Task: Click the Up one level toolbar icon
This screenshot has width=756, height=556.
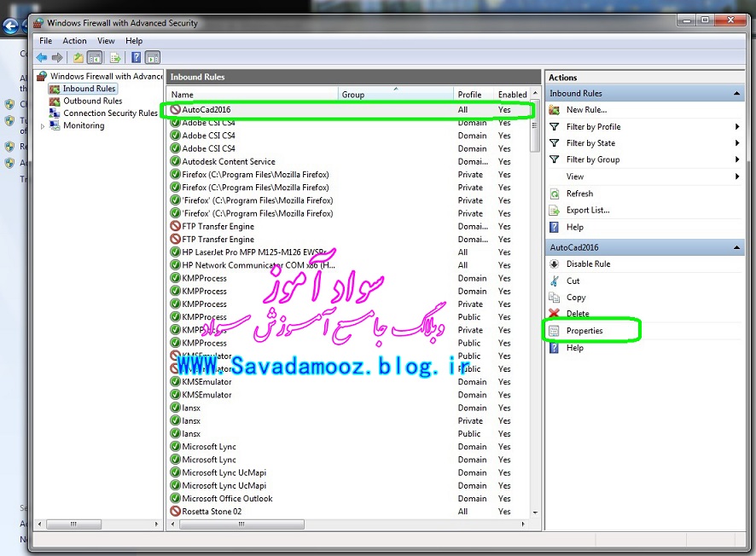Action: coord(79,58)
